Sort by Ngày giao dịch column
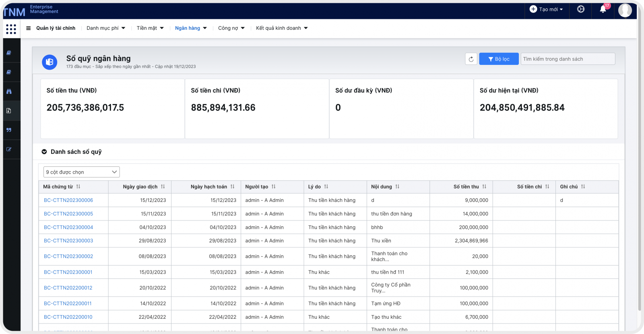Viewport: 644px width, 334px height. pos(163,187)
